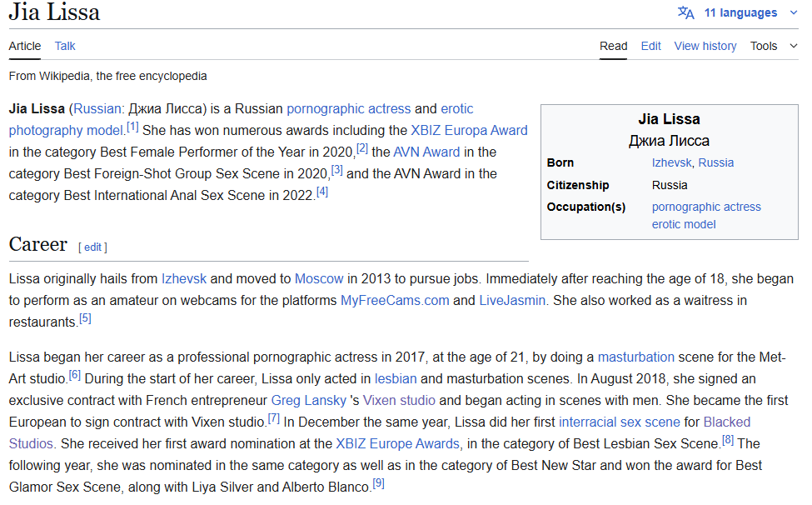Jump to citation [5]
The height and width of the screenshot is (505, 812).
pos(86,318)
